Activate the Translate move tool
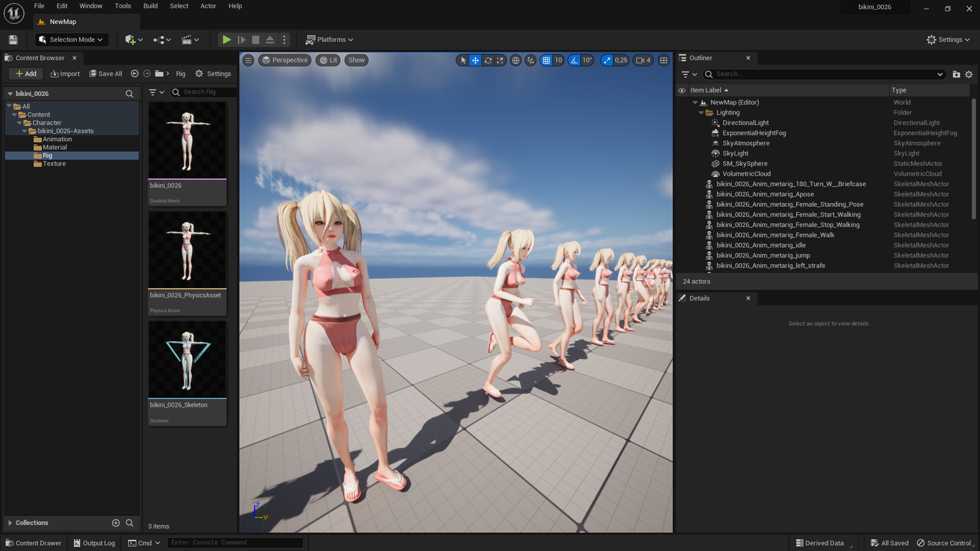The height and width of the screenshot is (551, 980). click(x=476, y=60)
